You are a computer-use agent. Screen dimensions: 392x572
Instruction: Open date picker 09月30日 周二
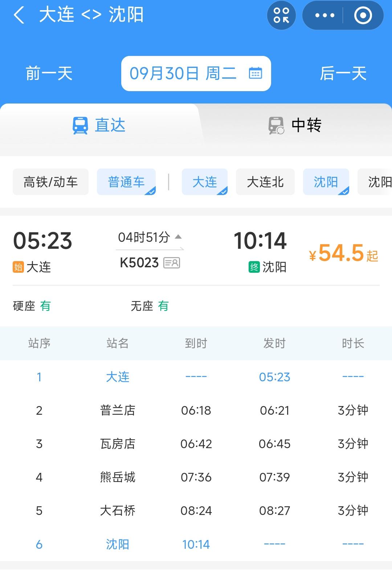pos(196,73)
